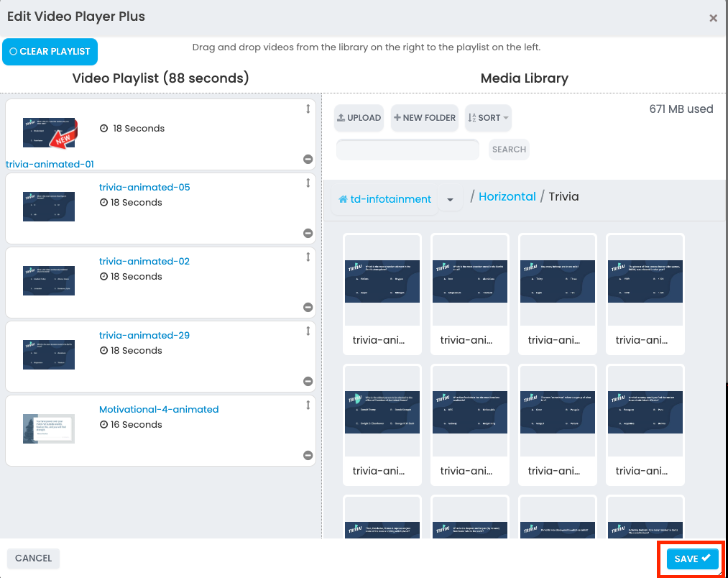Clear the entire video playlist
The height and width of the screenshot is (578, 728).
(x=50, y=52)
